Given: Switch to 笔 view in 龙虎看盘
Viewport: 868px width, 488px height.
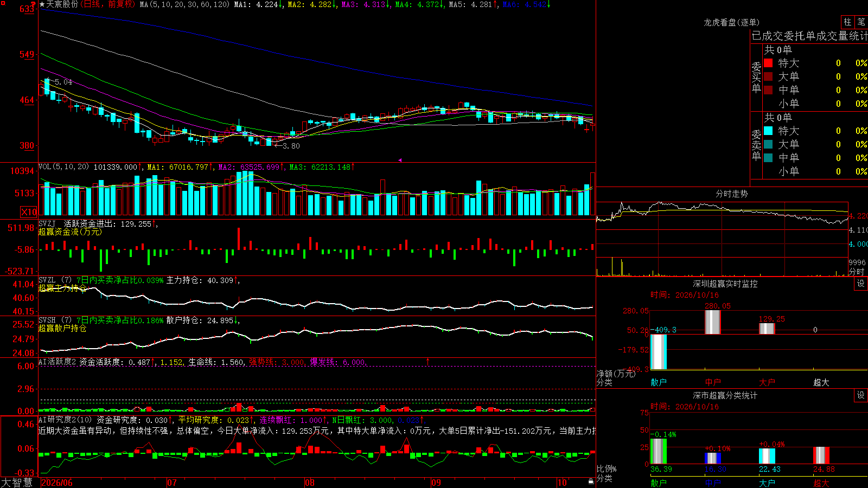Looking at the screenshot, I should pos(861,22).
